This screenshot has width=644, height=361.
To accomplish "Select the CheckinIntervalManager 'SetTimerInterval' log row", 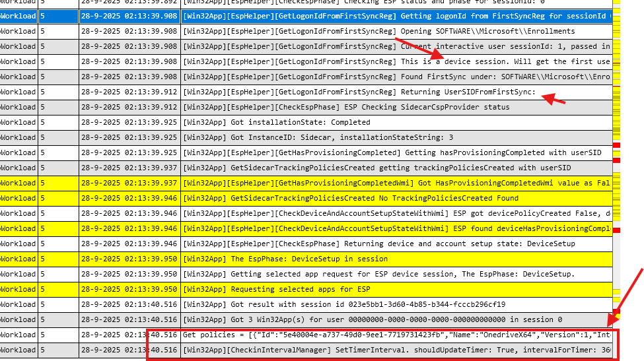I will (x=396, y=350).
